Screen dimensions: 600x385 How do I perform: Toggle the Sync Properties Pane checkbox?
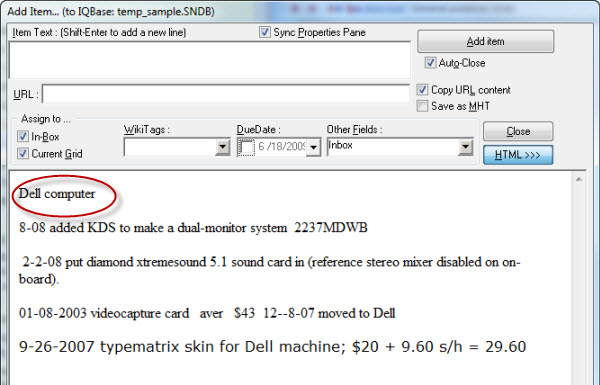(x=264, y=32)
